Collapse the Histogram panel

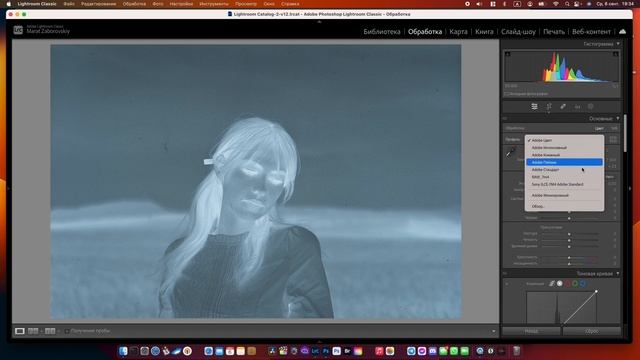[x=618, y=44]
